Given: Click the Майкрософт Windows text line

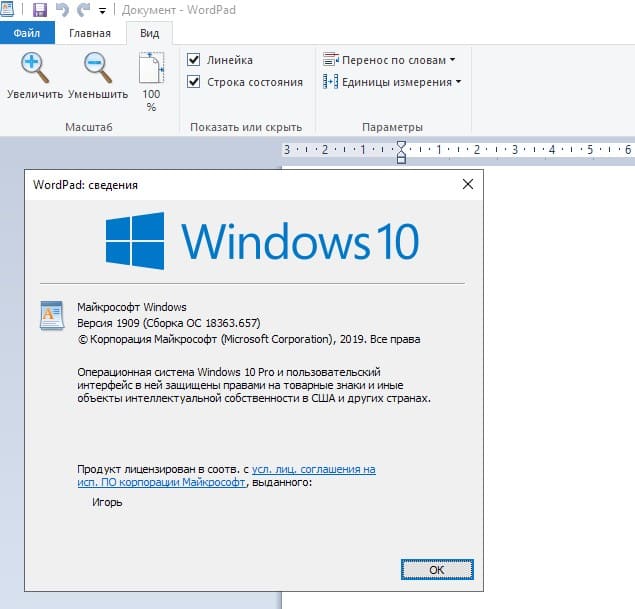Looking at the screenshot, I should [x=132, y=307].
